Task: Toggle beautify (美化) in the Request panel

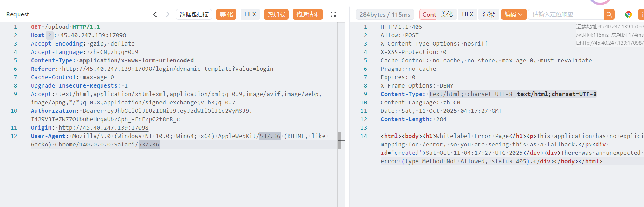Action: (x=226, y=14)
